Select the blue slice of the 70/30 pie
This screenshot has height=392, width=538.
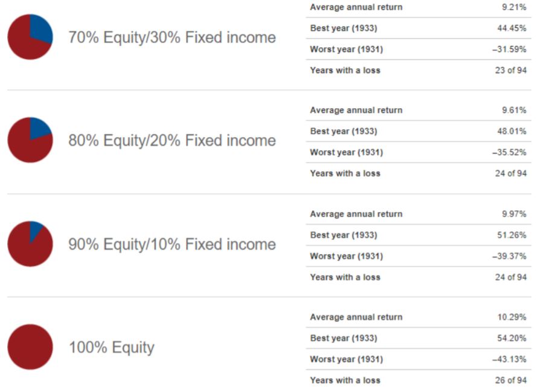[x=41, y=27]
